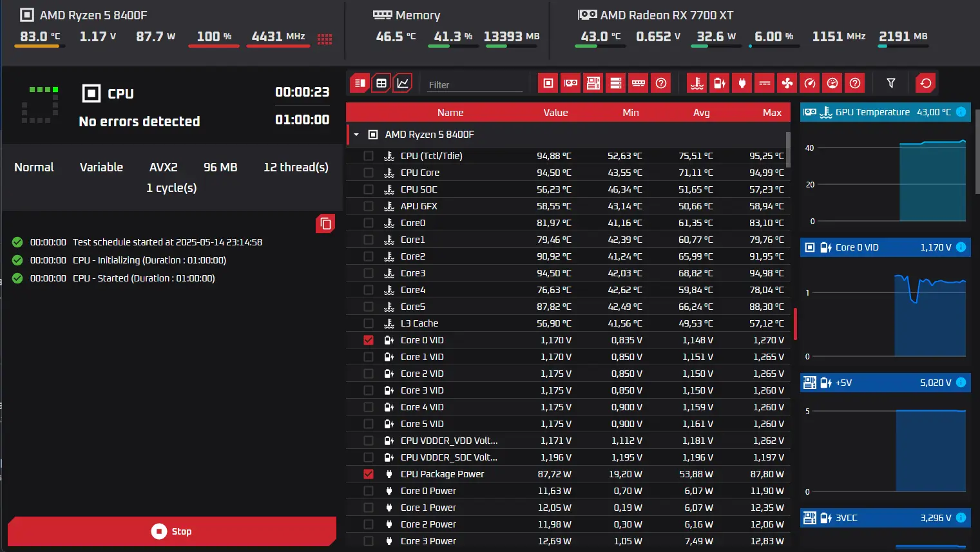Toggle the voltage sensor type filter

(x=720, y=83)
